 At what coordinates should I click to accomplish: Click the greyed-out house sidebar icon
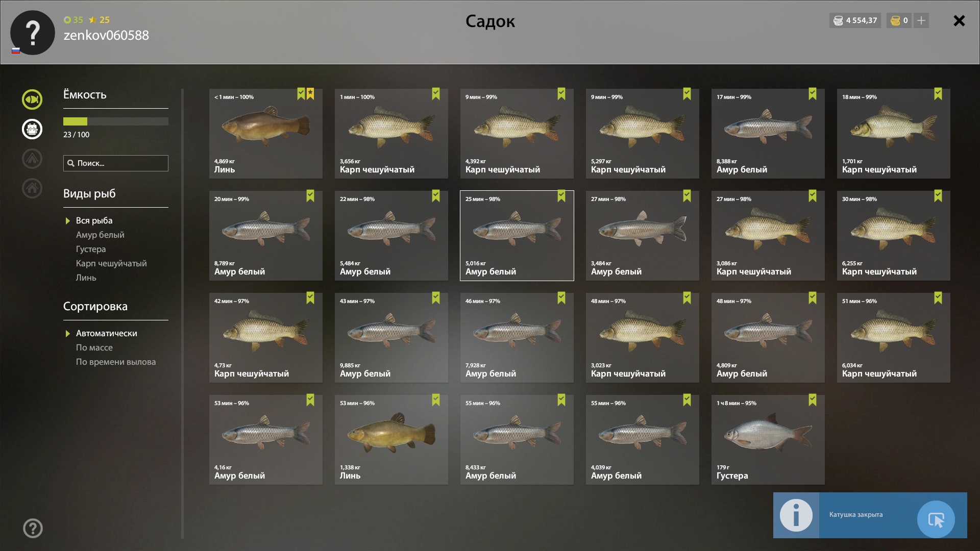32,188
